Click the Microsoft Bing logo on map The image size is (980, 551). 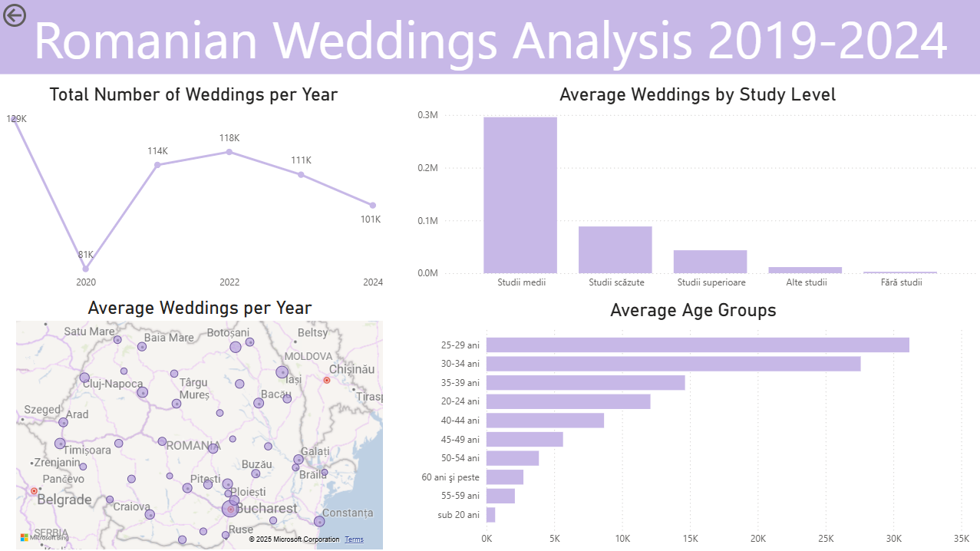[45, 537]
